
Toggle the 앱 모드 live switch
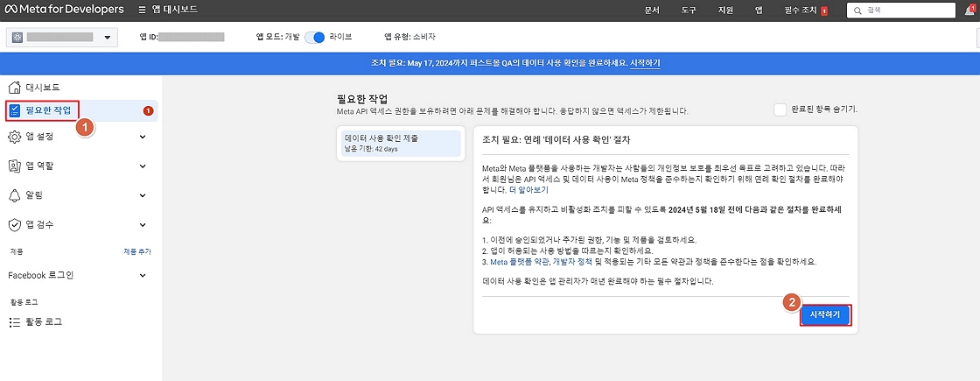315,37
